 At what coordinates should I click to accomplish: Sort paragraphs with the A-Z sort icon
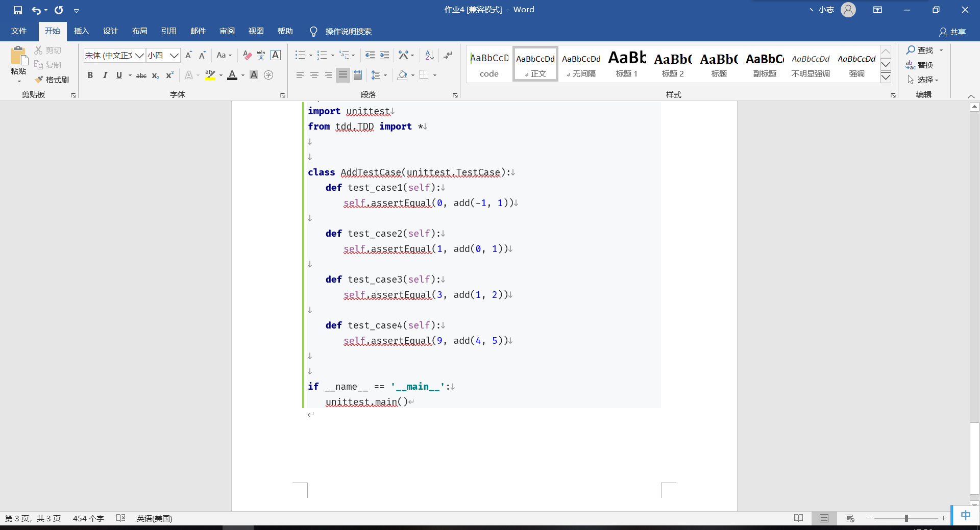click(x=429, y=55)
